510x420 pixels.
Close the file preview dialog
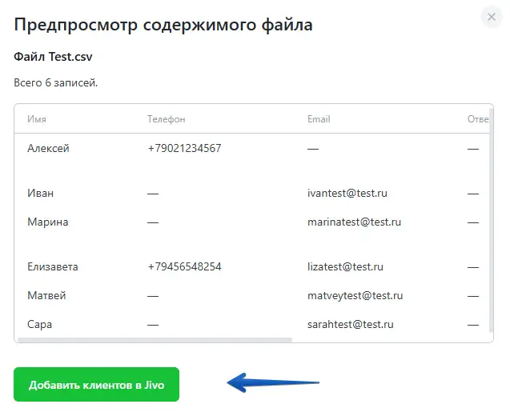tap(490, 16)
